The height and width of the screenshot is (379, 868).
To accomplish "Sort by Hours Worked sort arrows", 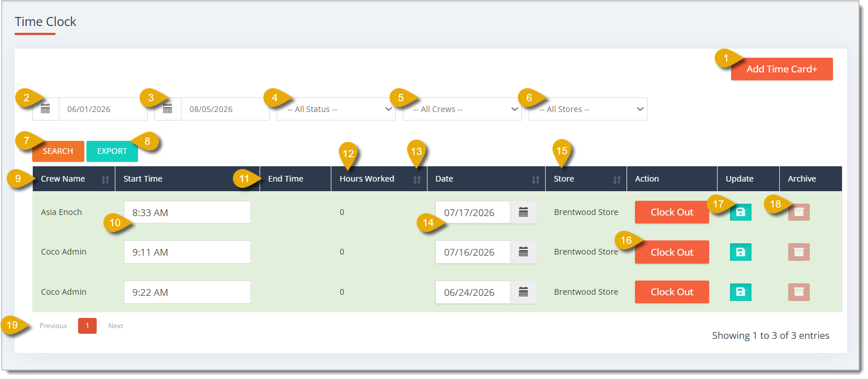I will point(417,179).
